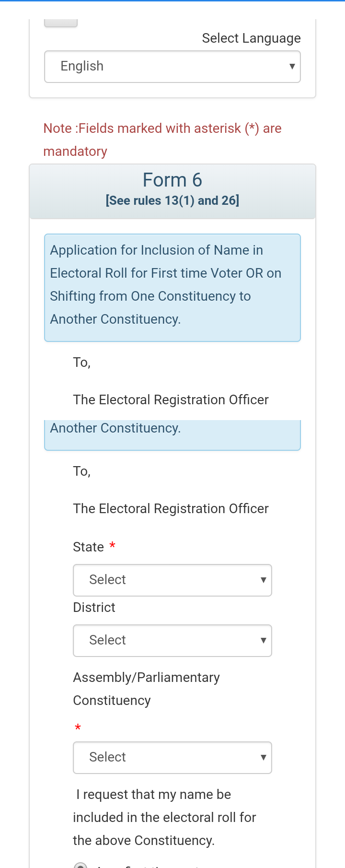Click the mandatory fields note text
Viewport: 345px width, 868px height.
(162, 140)
